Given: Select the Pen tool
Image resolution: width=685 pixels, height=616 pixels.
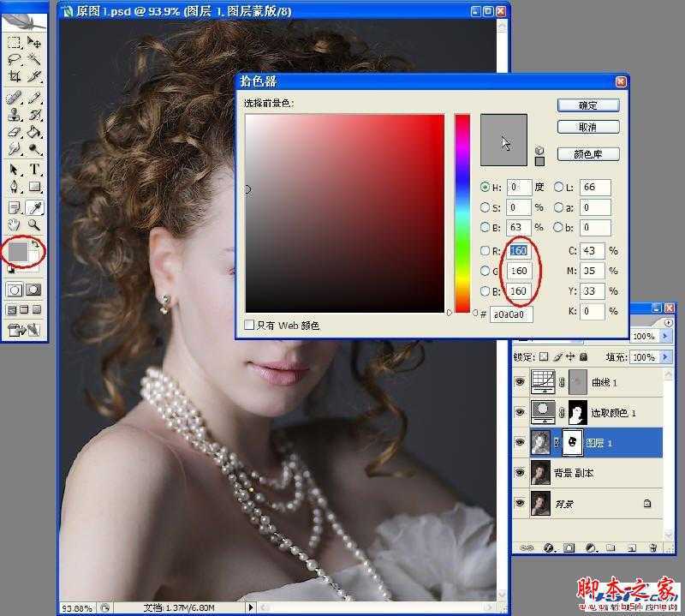Looking at the screenshot, I should coord(15,187).
